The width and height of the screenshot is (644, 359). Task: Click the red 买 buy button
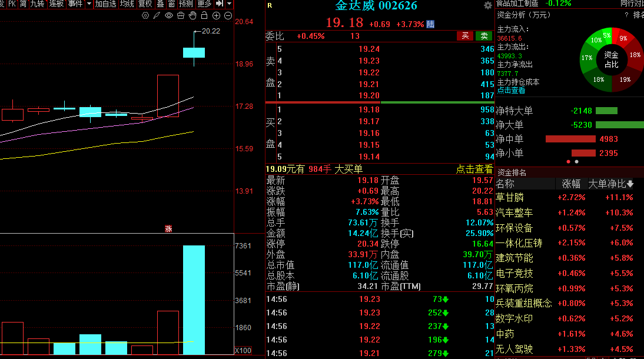pos(465,36)
